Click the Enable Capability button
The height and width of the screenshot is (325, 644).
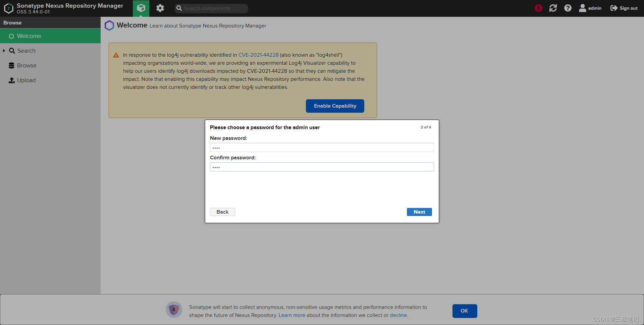coord(335,106)
